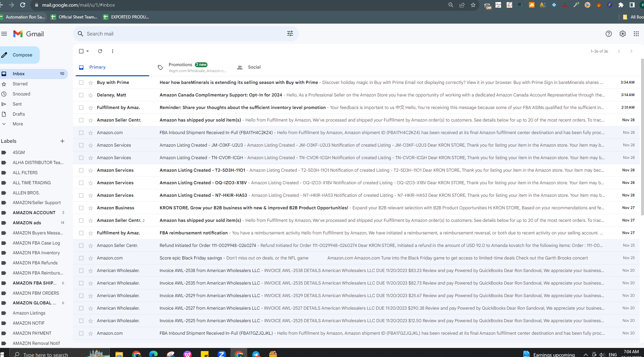Viewport: 644px width, 357px height.
Task: Select the JM-O3KF-U2U3 listing email checkbox
Action: (x=81, y=145)
